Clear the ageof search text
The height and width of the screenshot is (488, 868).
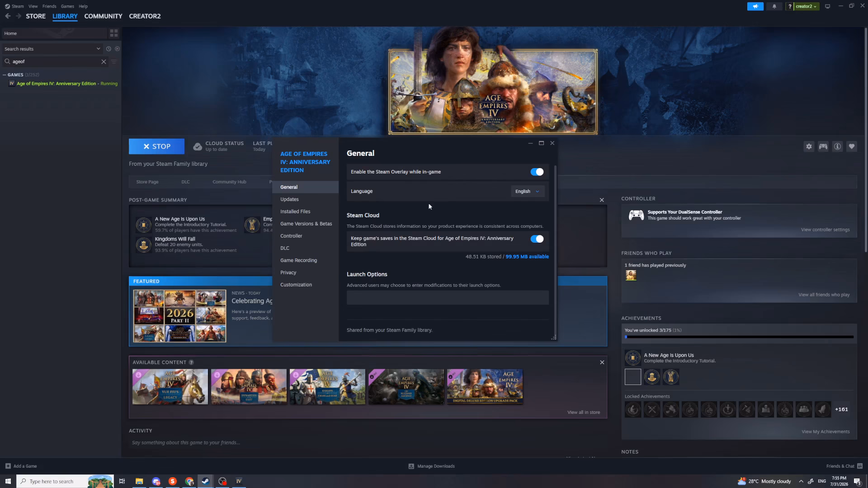(104, 61)
